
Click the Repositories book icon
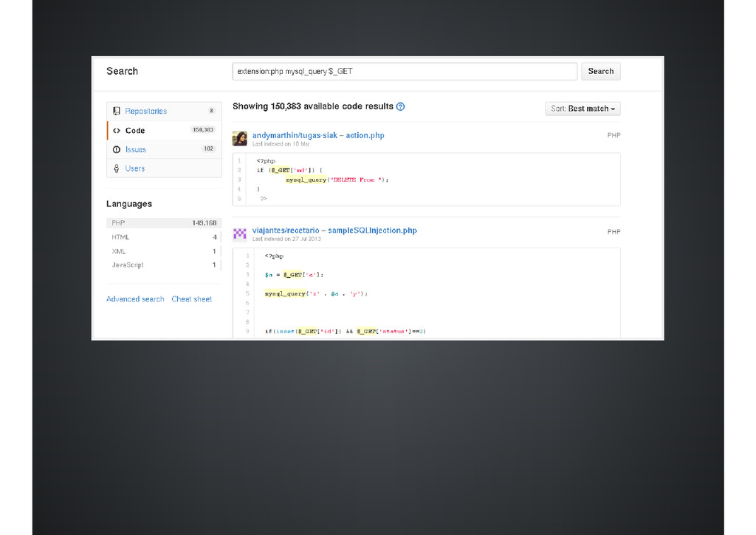tap(116, 111)
